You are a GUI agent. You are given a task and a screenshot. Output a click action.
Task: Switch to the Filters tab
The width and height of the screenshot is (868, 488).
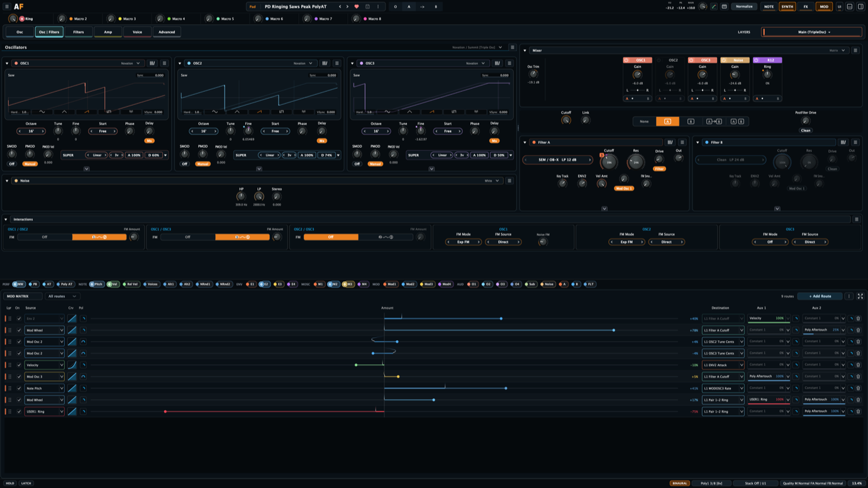(x=79, y=32)
